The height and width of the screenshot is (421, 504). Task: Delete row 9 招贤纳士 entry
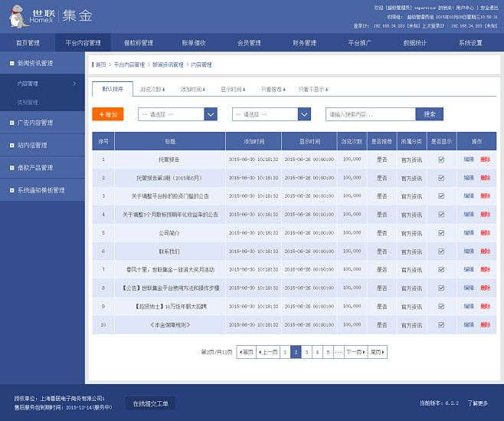(x=485, y=307)
